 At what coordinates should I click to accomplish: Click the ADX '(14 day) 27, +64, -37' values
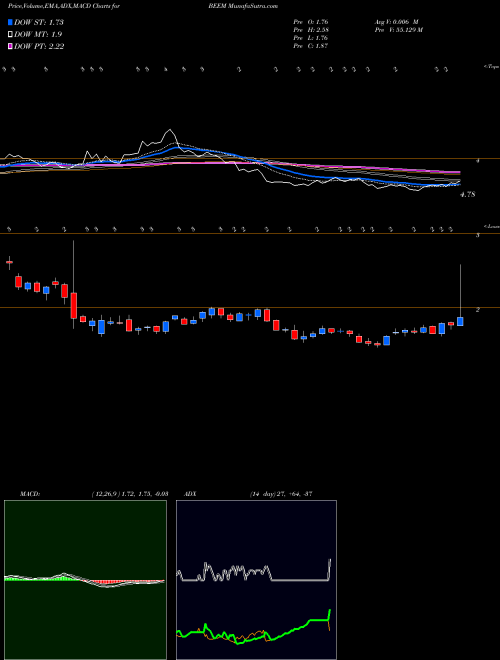(x=281, y=494)
